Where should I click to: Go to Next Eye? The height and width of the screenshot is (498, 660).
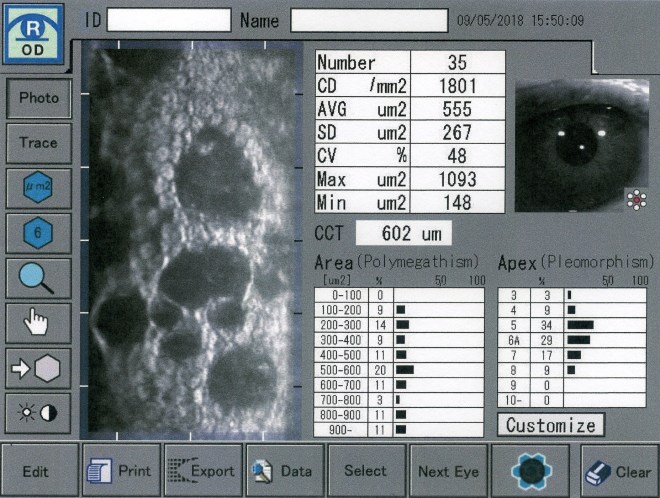coord(447,471)
